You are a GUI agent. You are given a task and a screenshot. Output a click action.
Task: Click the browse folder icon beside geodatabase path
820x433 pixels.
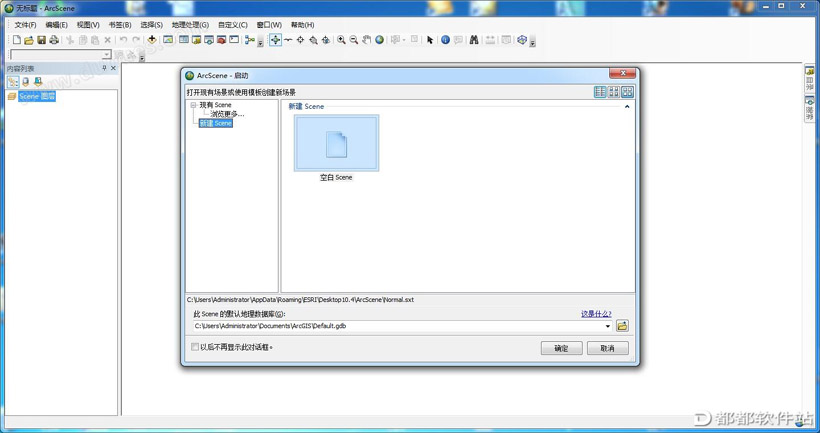(622, 326)
